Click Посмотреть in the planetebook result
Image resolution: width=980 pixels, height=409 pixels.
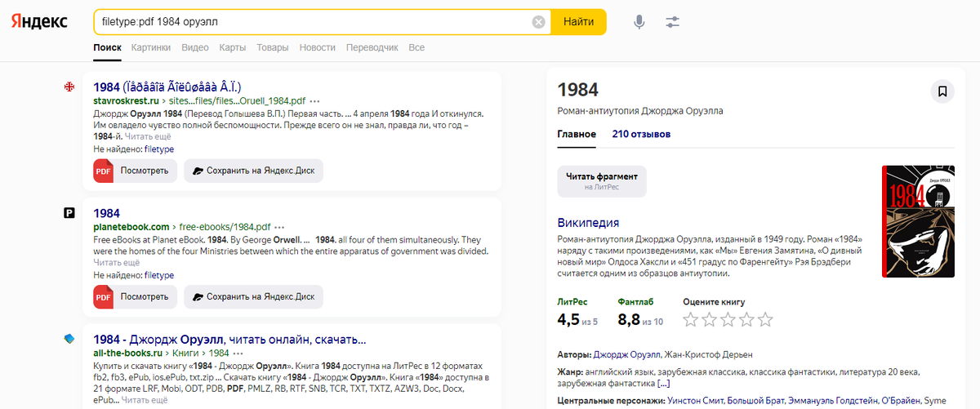(x=145, y=296)
